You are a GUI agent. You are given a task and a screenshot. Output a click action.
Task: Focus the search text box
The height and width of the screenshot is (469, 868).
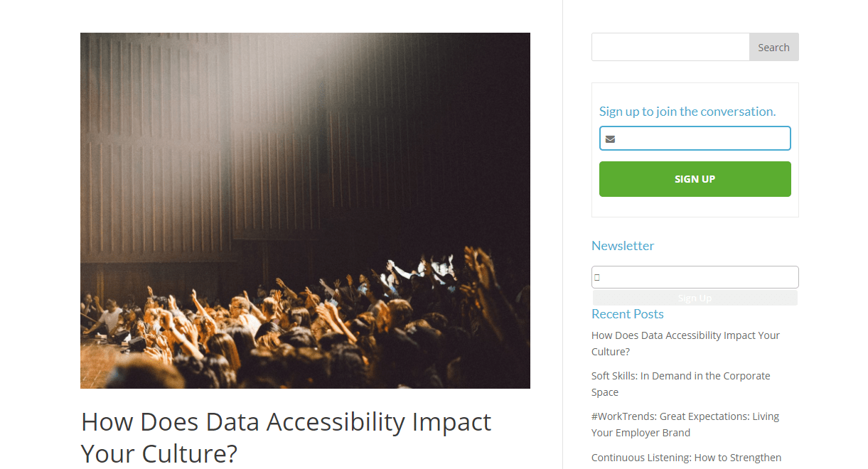[x=670, y=47]
